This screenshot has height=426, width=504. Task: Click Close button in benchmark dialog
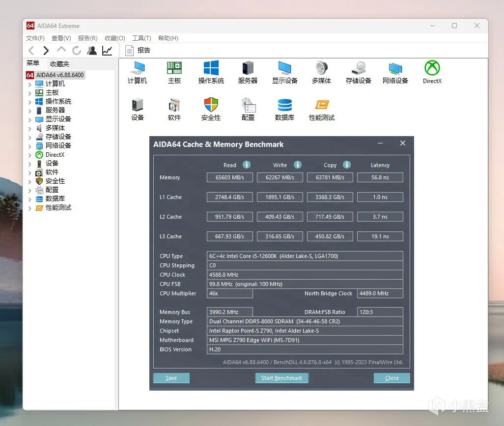pyautogui.click(x=392, y=378)
